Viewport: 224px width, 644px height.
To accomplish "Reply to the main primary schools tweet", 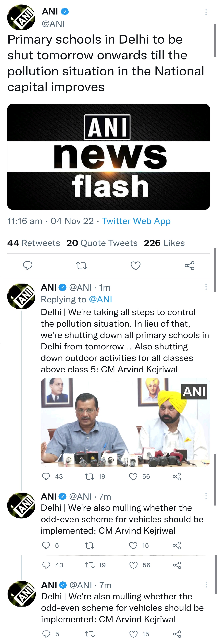I will 27,265.
